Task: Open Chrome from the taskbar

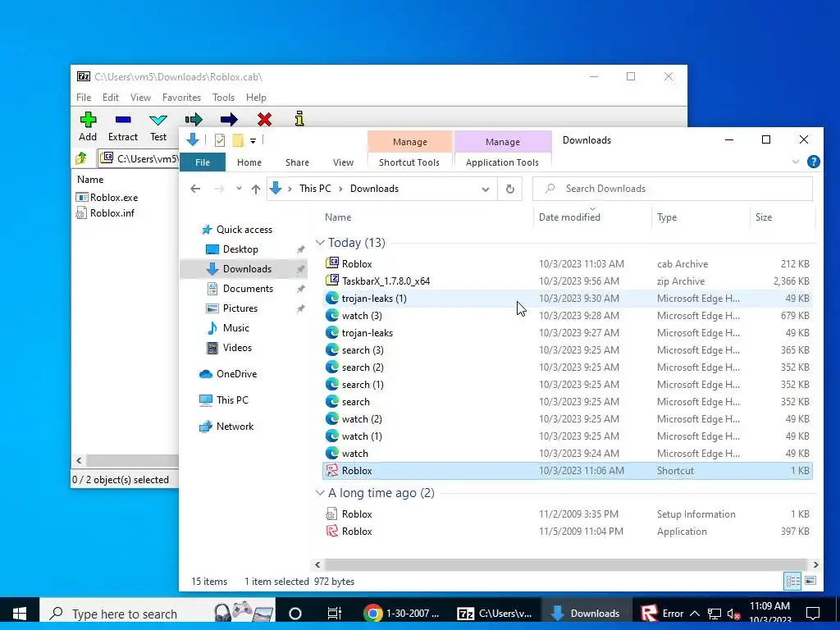Action: [402, 614]
